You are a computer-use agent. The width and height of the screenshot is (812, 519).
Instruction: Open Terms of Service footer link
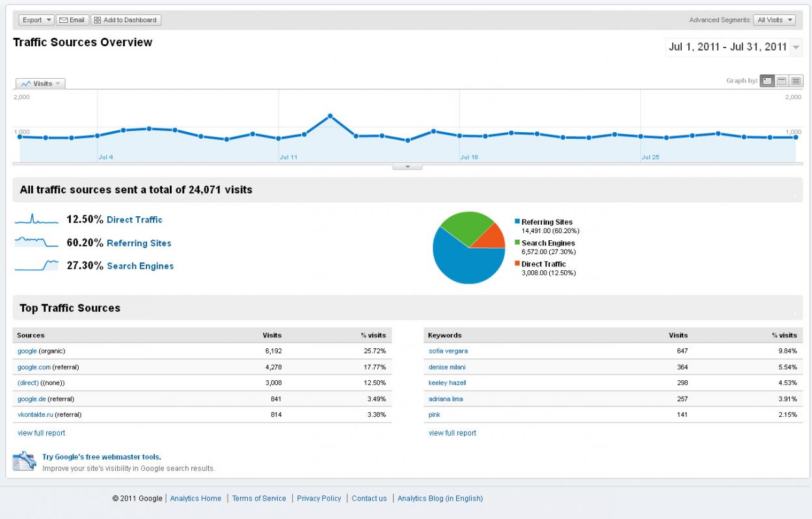click(x=259, y=498)
